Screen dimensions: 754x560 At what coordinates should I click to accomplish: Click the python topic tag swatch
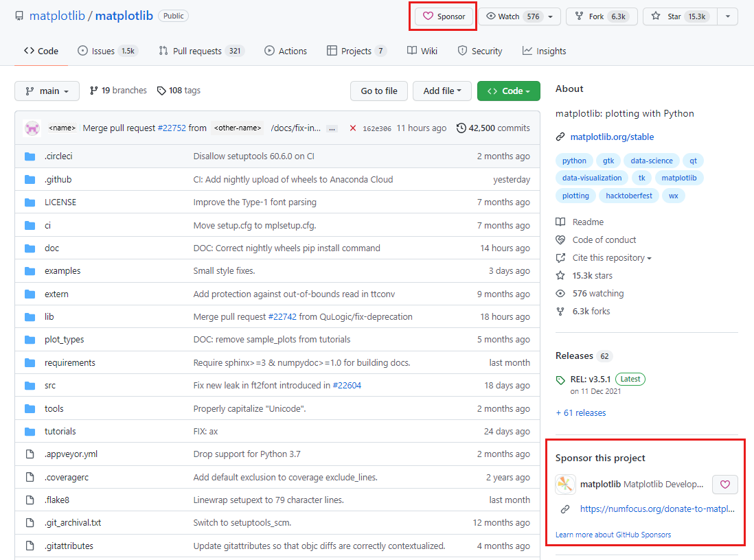click(x=574, y=160)
